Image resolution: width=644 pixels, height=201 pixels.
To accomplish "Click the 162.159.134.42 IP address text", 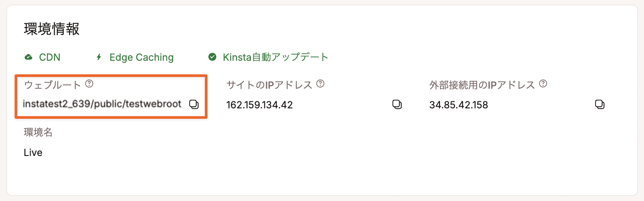I will [260, 105].
